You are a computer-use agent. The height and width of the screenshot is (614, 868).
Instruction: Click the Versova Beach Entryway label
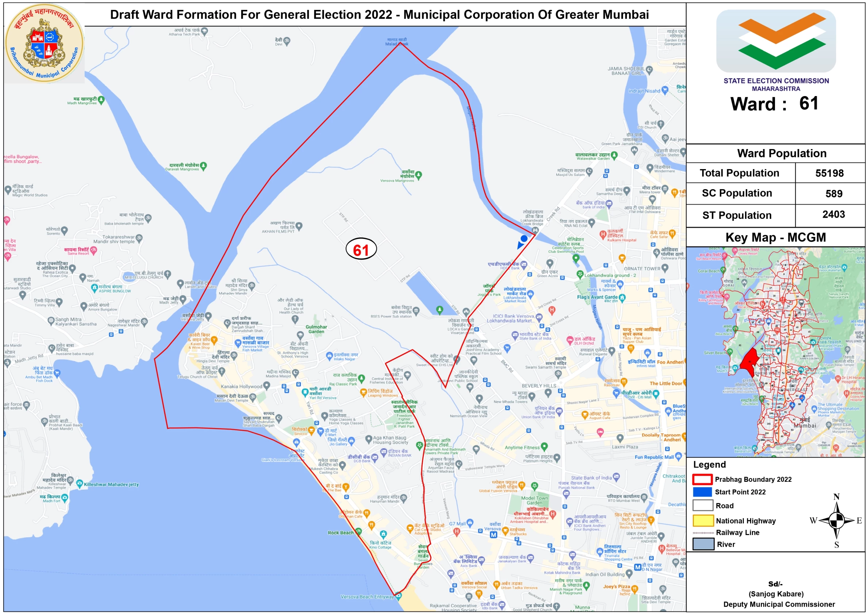tap(367, 596)
